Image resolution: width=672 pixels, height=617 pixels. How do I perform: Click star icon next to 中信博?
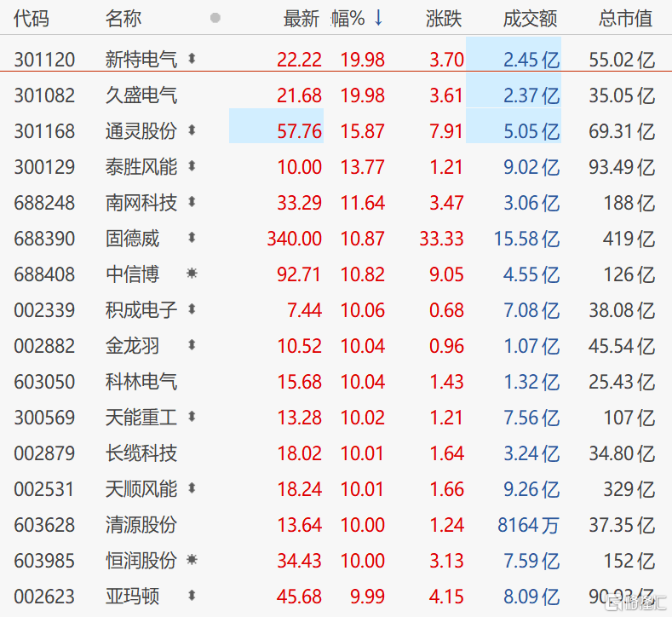click(x=192, y=273)
